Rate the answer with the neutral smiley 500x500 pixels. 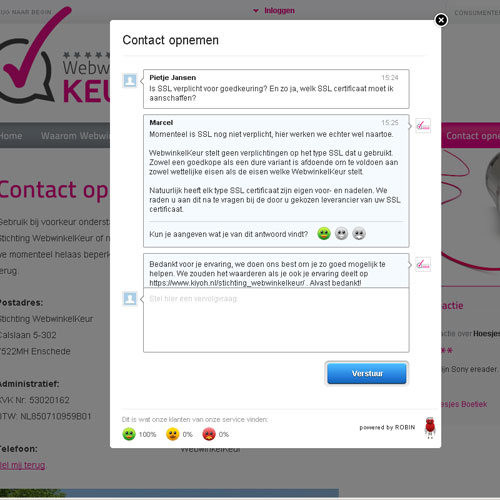341,234
